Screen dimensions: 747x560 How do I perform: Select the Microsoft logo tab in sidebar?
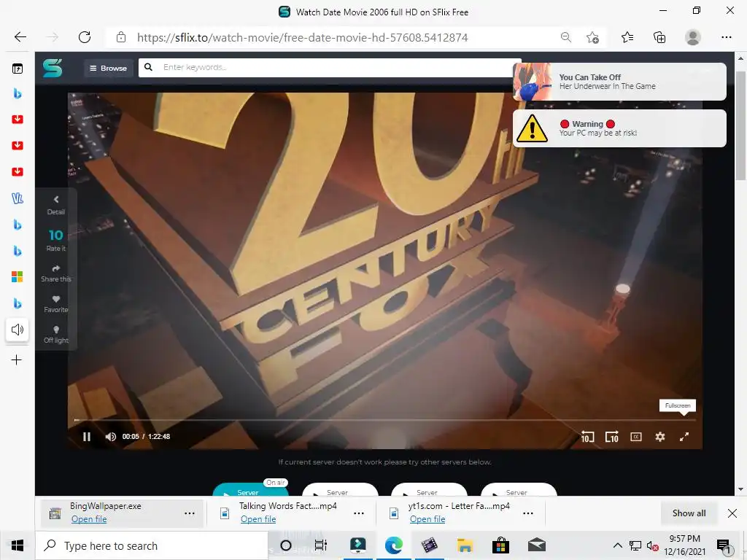(18, 276)
